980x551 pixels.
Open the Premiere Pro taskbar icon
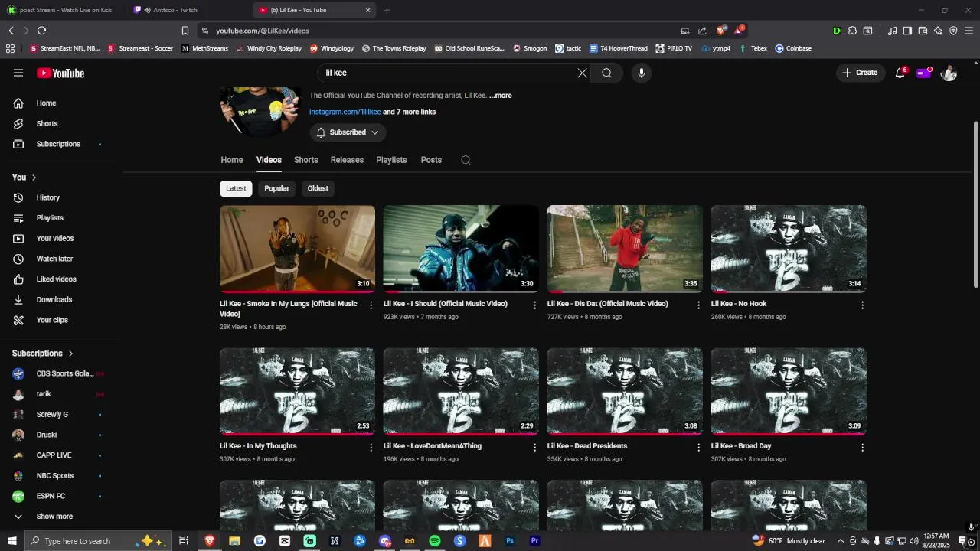tap(535, 541)
